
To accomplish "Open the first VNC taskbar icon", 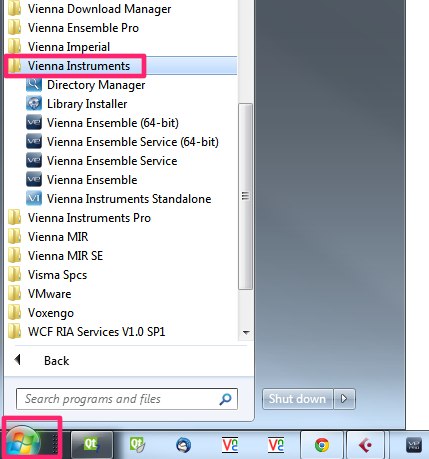I will (230, 445).
